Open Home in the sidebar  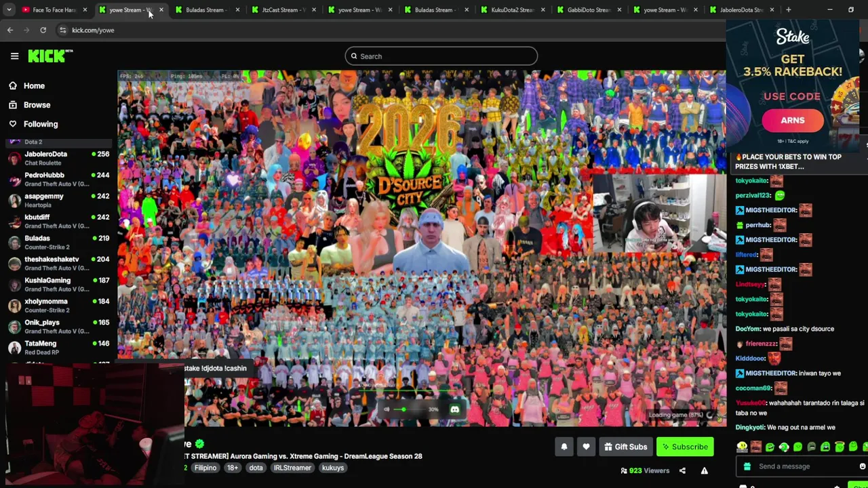tap(34, 86)
